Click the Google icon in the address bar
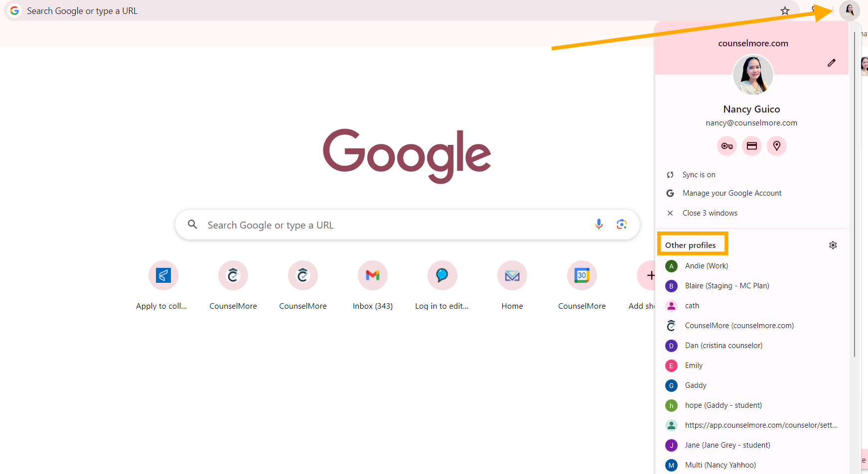 click(15, 10)
